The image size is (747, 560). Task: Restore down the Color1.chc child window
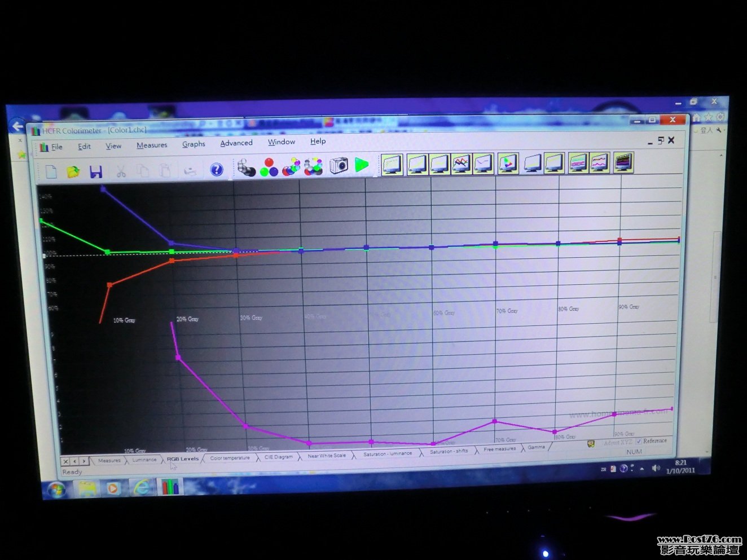(660, 140)
